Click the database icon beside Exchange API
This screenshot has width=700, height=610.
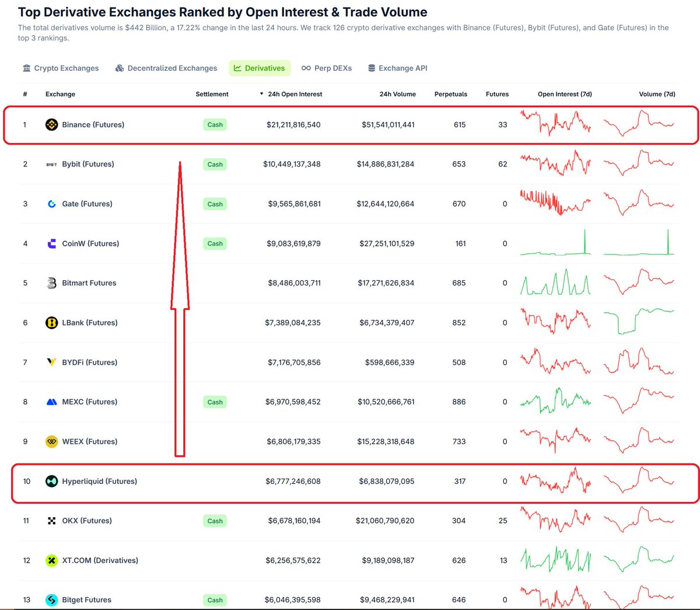[372, 68]
